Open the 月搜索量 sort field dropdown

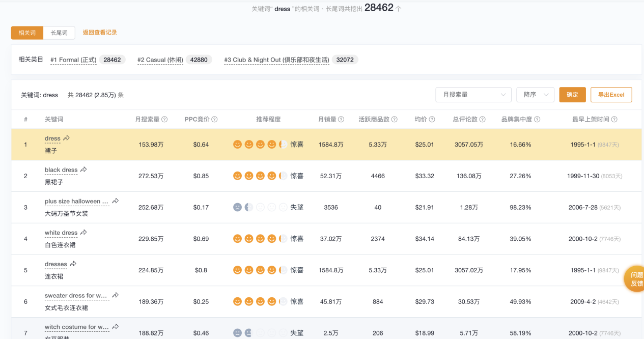coord(473,95)
